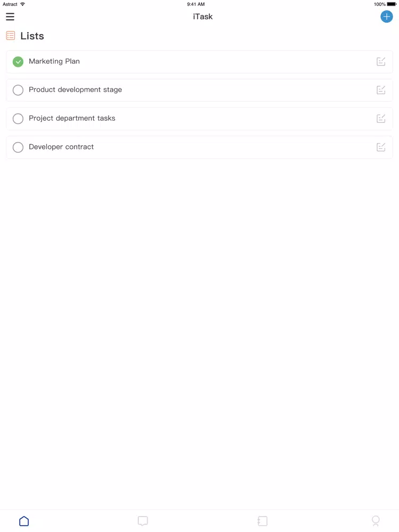Screen dimensions: 399x532
Task: Edit the Product development stage list
Action: tap(381, 90)
